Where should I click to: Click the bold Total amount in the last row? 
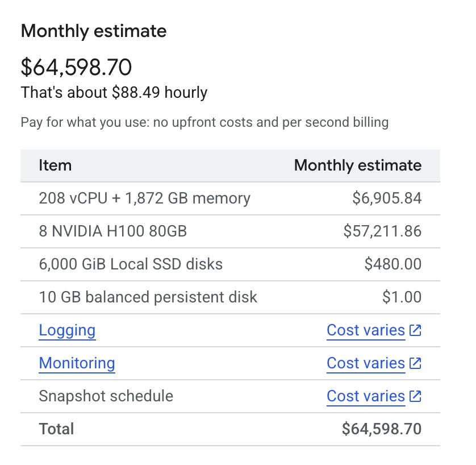[x=382, y=429]
